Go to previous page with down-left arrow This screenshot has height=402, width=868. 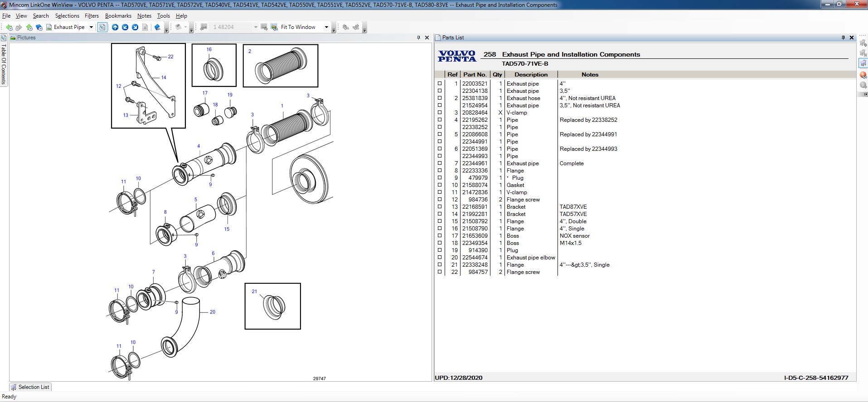[125, 27]
